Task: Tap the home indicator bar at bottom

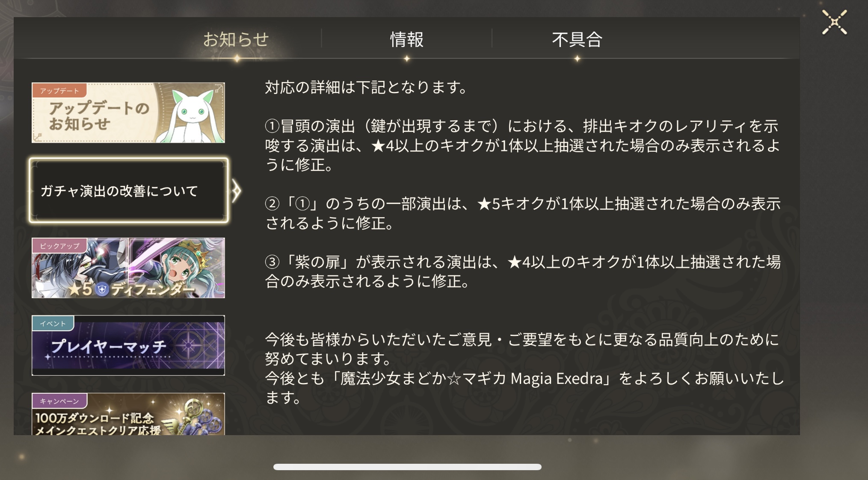Action: pos(407,467)
